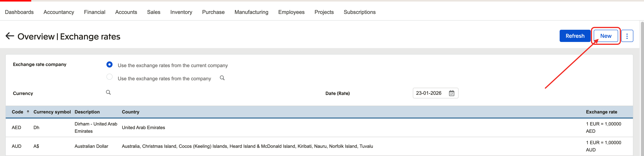This screenshot has width=644, height=156.
Task: Expand the Inventory menu
Action: (x=181, y=12)
